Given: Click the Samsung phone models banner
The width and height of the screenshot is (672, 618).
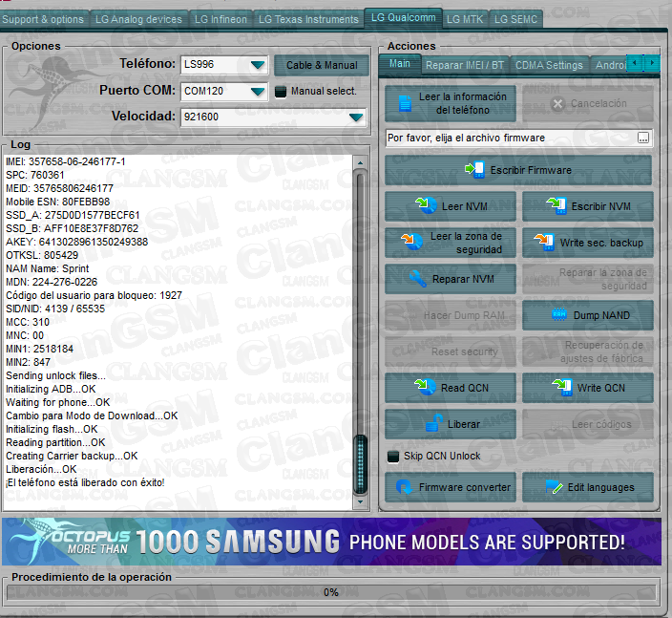Looking at the screenshot, I should click(331, 542).
